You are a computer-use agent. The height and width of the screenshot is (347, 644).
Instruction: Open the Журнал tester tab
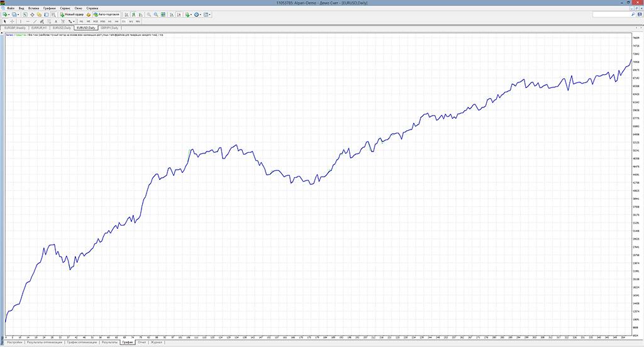(x=157, y=342)
